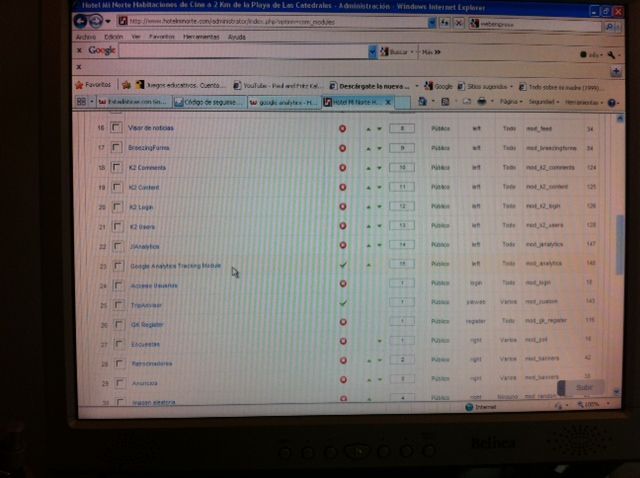Check the JAnalytics row checkbox
This screenshot has height=478, width=640.
118,246
